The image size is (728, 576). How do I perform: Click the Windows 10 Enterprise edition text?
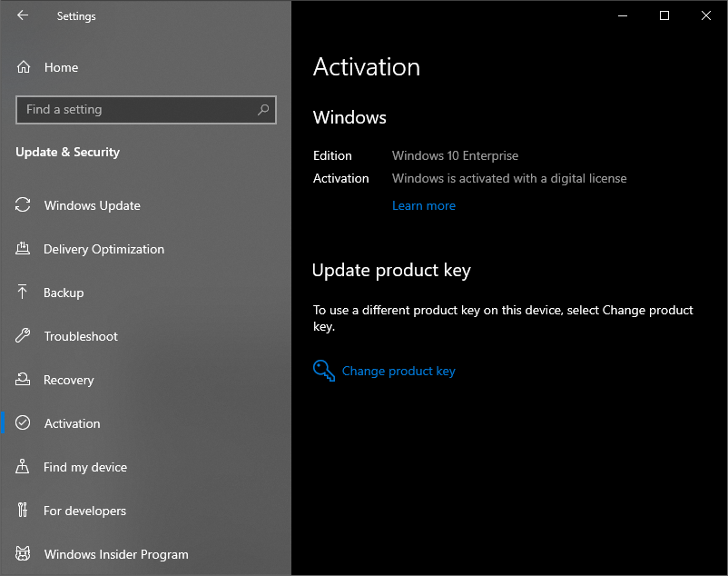[455, 155]
